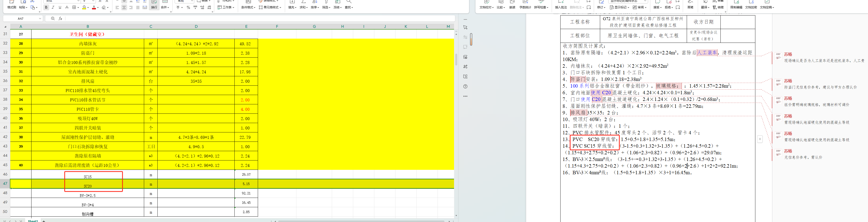Apply yellow fill color swatch

pos(84,7)
